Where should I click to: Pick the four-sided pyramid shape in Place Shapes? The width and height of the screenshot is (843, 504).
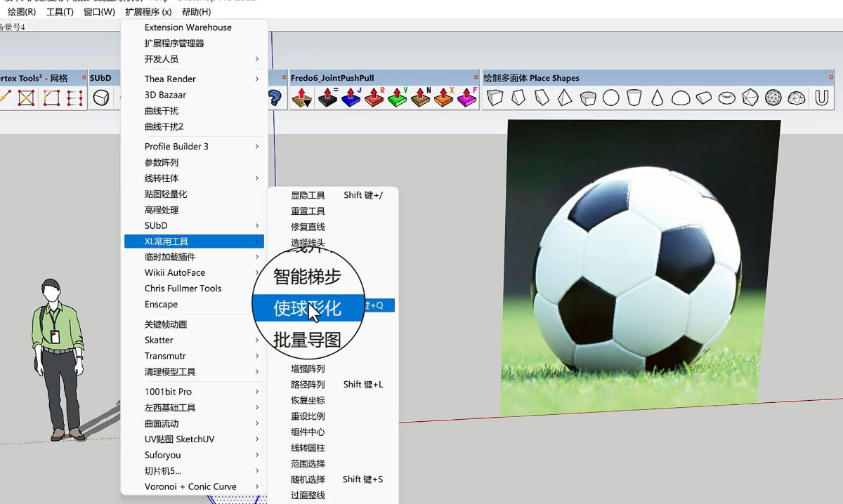(565, 98)
